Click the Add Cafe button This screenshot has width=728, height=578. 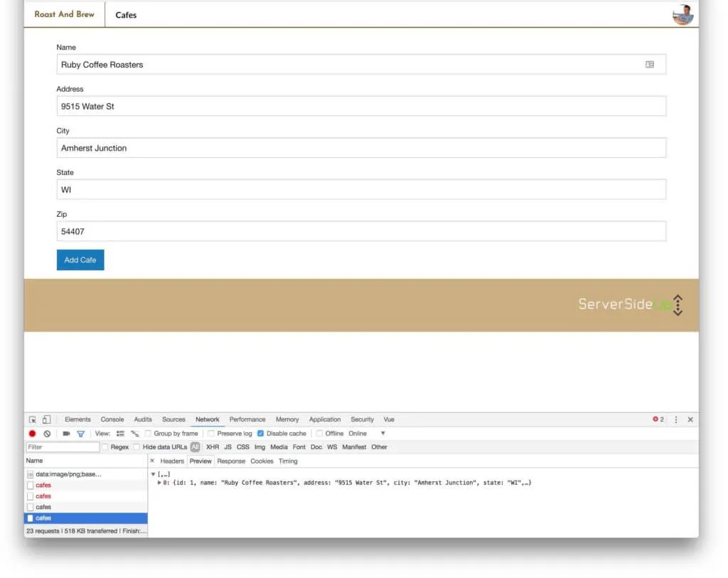coord(80,260)
